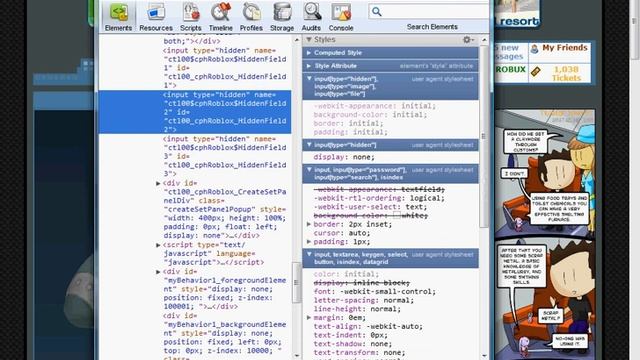Click the My Friends person icon

point(534,49)
